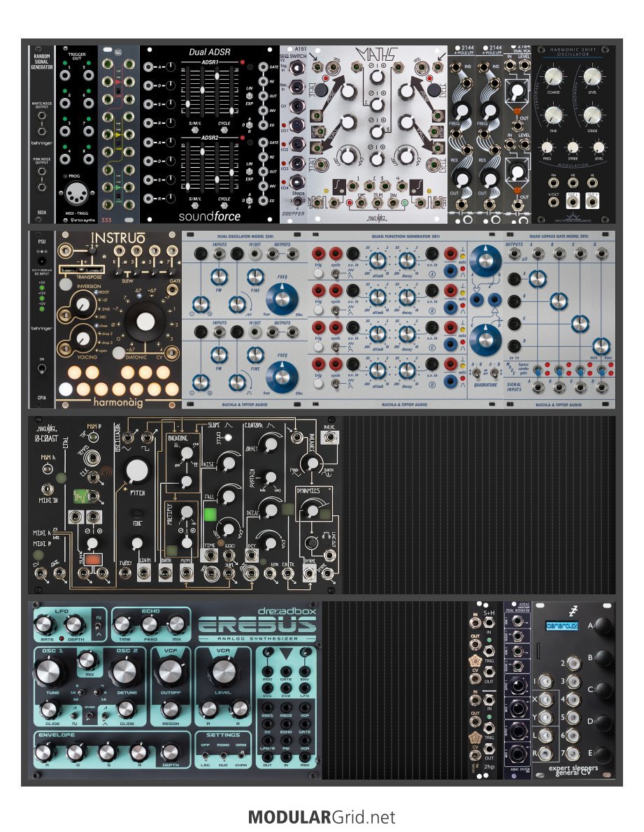Turn the large STRIDE knob under Harmonics
644x832 pixels.
pyautogui.click(x=592, y=115)
